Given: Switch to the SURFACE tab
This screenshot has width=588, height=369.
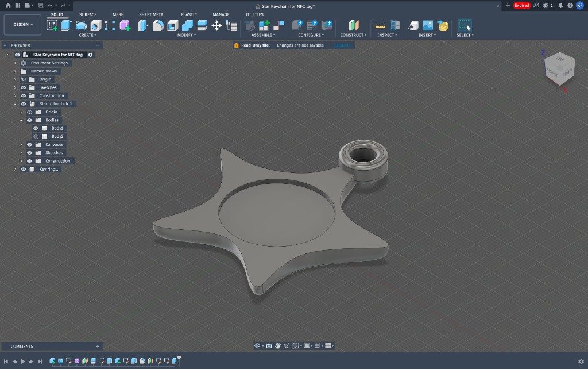Looking at the screenshot, I should [88, 14].
